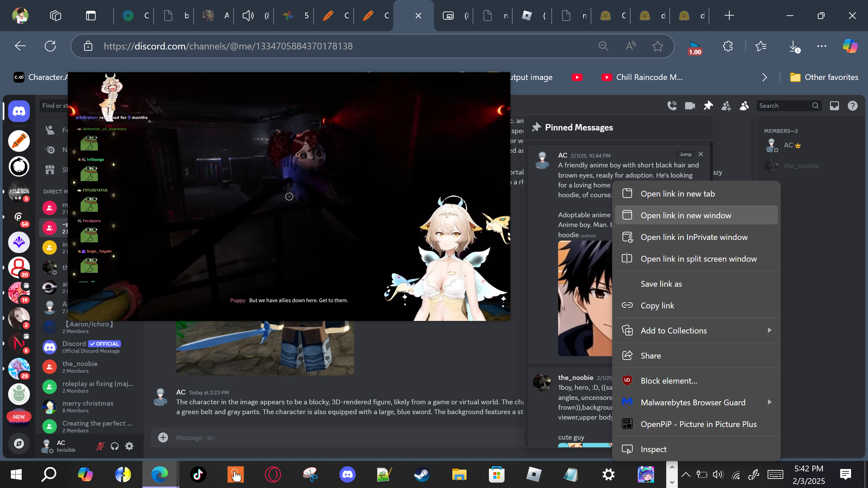
Task: Open the Favorites list in browser toolbar
Action: [761, 46]
